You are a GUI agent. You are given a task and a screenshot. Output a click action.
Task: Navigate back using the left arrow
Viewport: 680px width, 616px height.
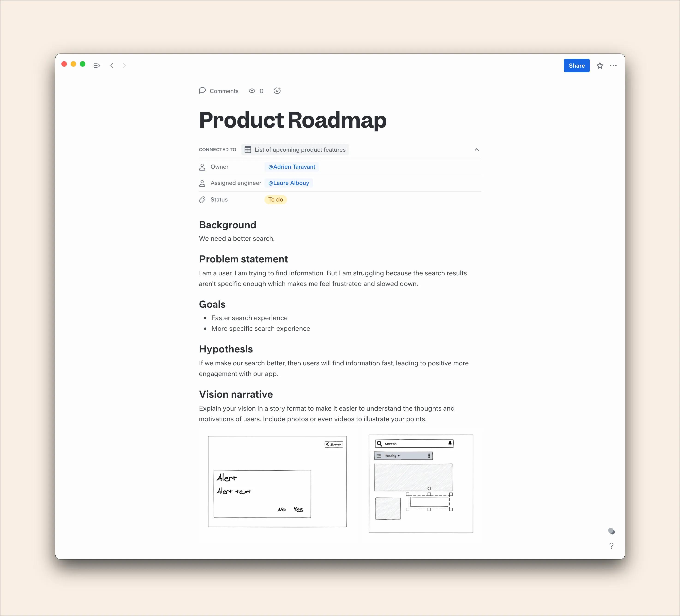112,65
